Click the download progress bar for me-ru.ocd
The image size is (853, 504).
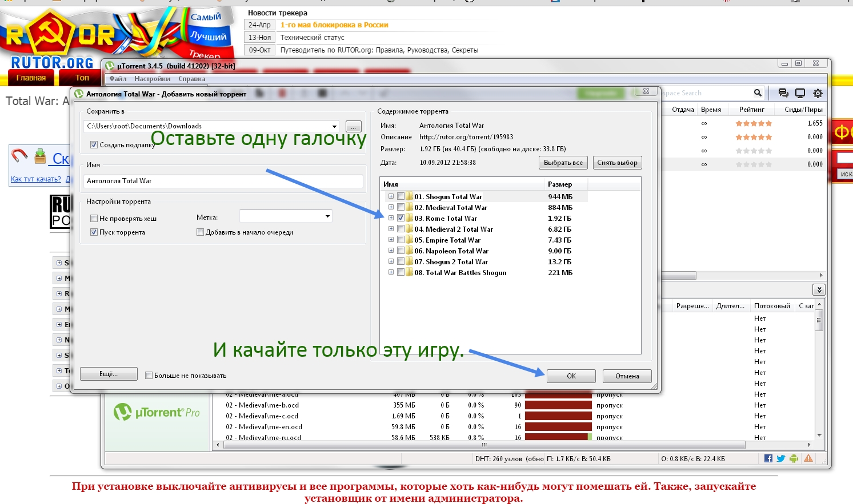[559, 437]
